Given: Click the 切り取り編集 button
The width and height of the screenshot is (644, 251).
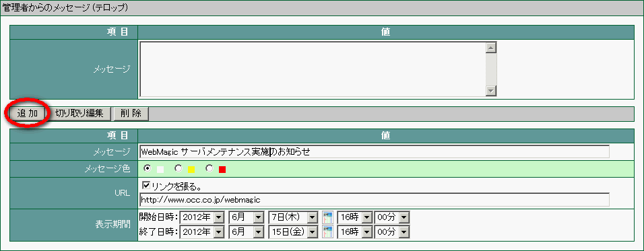Looking at the screenshot, I should [79, 114].
